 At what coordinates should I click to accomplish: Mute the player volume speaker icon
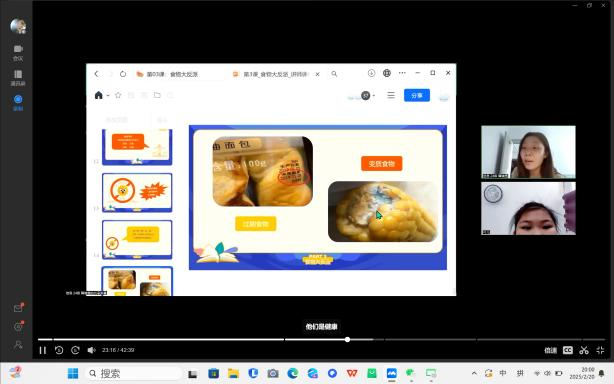[91, 350]
